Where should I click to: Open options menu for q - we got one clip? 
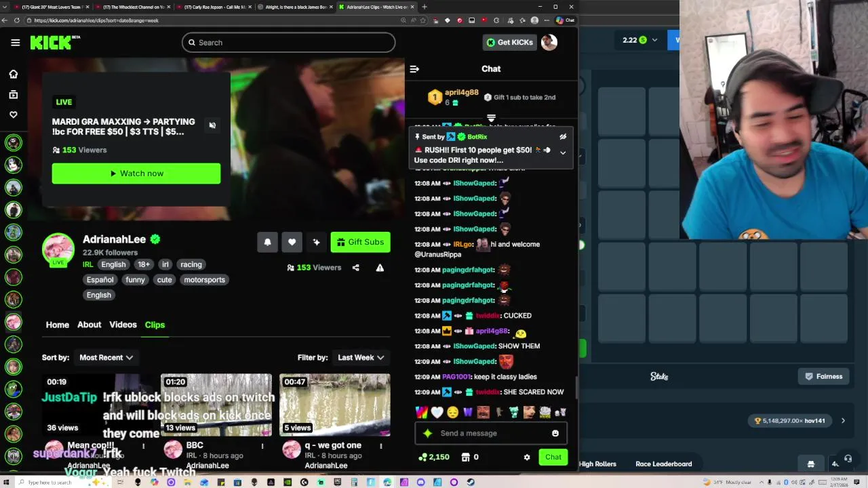(x=381, y=446)
